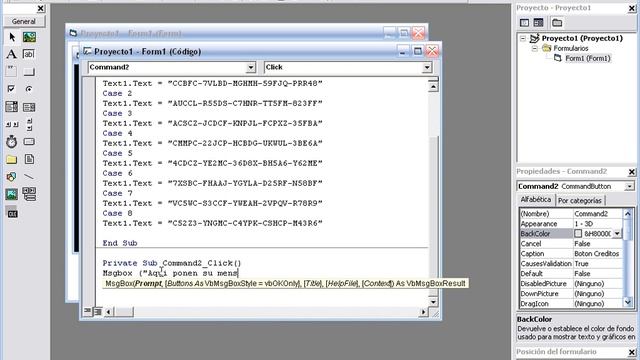Switch to Procedure View in code window

pos(87,311)
